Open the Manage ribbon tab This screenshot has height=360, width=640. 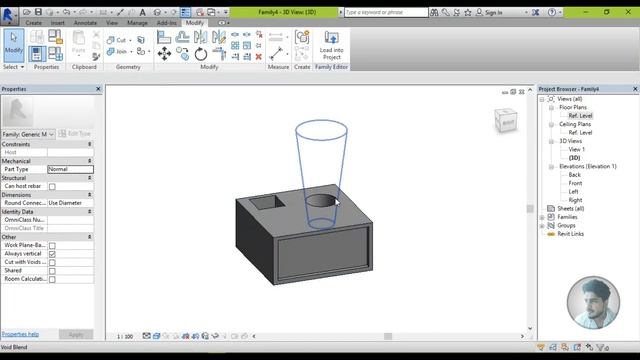coord(137,23)
